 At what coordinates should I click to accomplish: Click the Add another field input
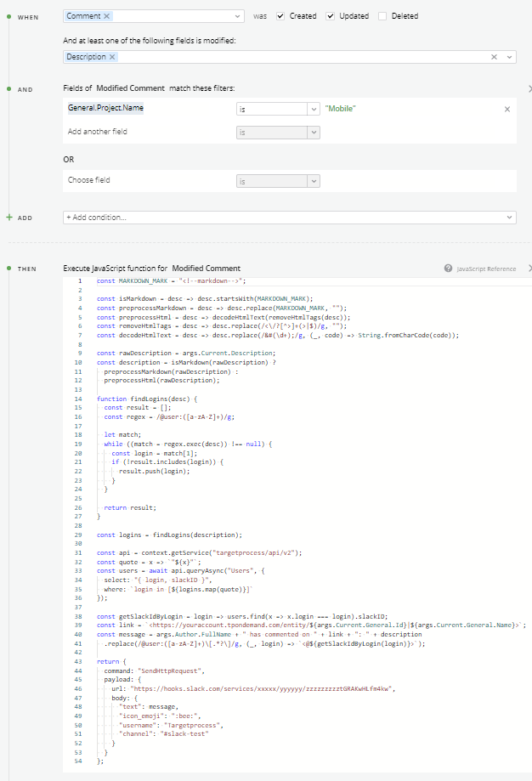click(x=98, y=132)
